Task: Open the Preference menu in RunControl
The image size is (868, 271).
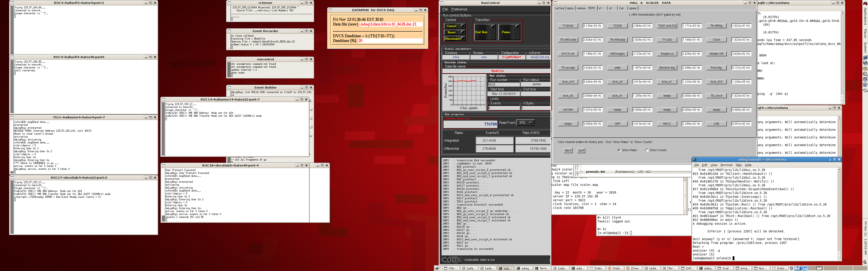Action: pyautogui.click(x=459, y=9)
